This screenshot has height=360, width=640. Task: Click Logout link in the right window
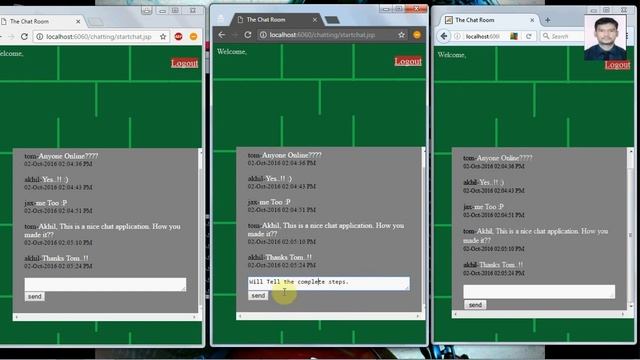coord(618,65)
